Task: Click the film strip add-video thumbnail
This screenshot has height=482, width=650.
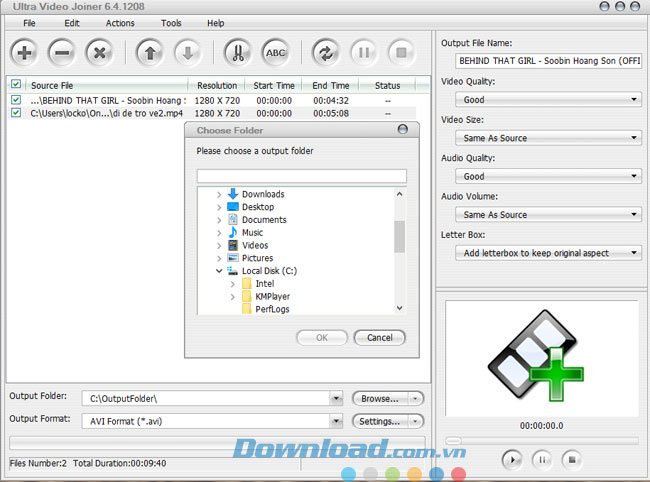Action: pos(536,356)
